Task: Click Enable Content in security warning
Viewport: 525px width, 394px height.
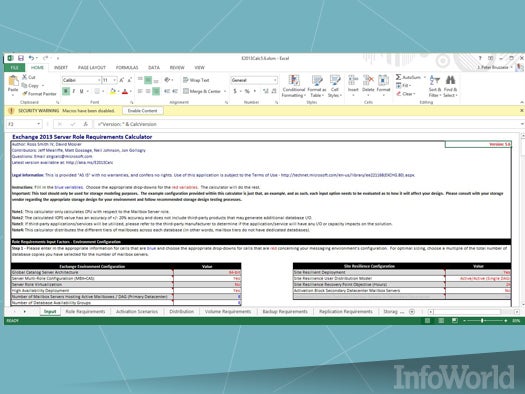Action: click(142, 110)
